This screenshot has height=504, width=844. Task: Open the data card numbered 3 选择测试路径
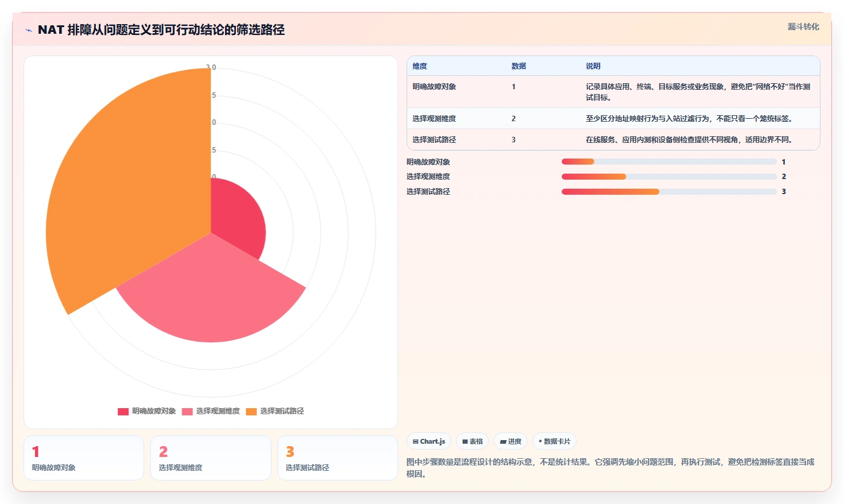pos(338,458)
